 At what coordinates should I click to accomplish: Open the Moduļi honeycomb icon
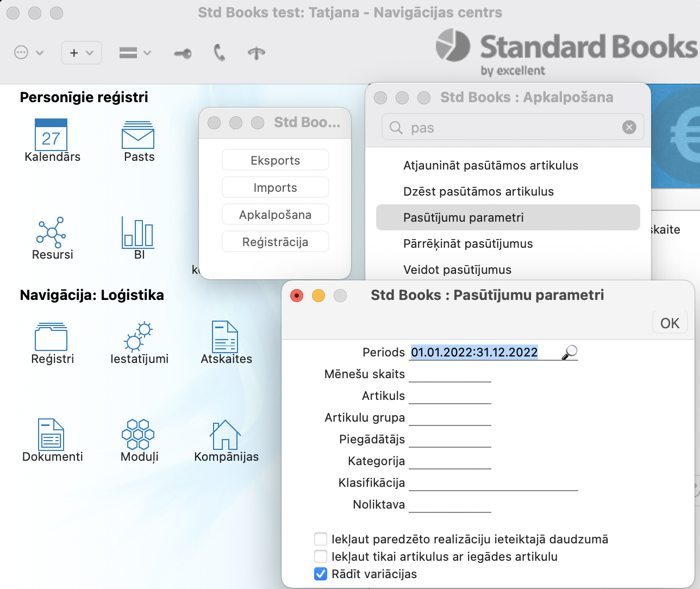tap(138, 434)
